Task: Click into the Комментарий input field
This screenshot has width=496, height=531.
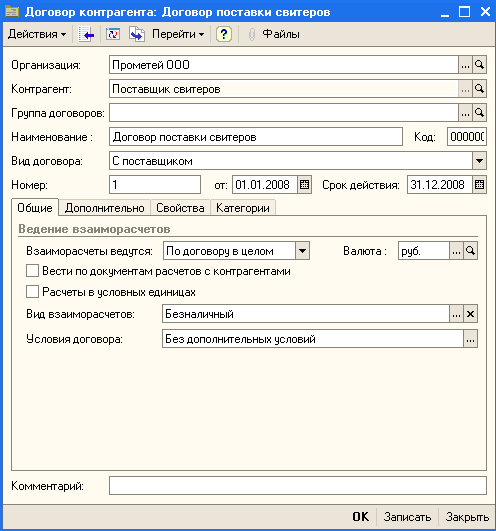Action: coord(298,486)
